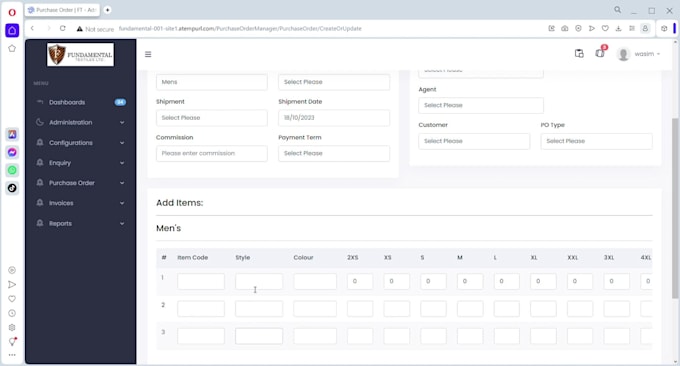Screen dimensions: 680x366
Task: Open WhatsApp in the Opera sidebar
Action: pos(12,170)
